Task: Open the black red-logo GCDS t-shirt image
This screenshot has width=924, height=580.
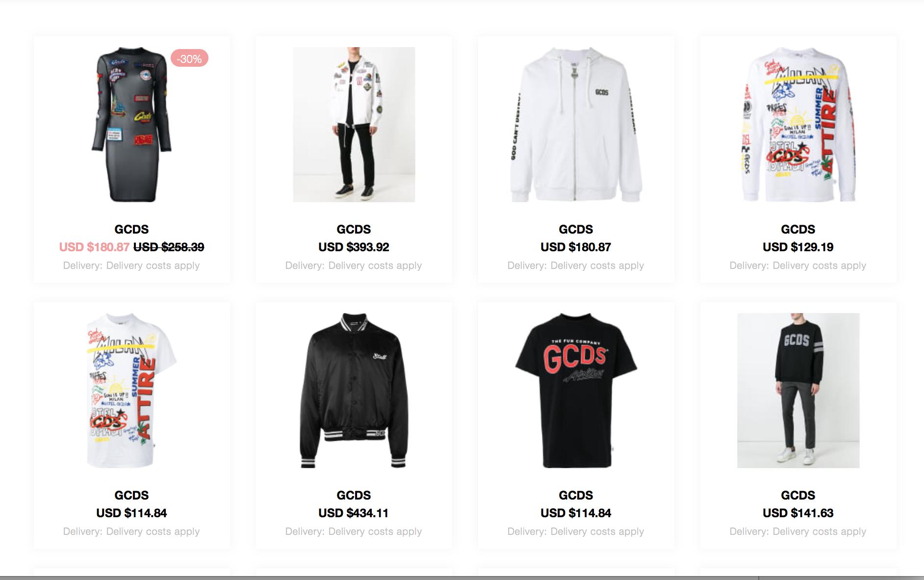Action: (576, 391)
